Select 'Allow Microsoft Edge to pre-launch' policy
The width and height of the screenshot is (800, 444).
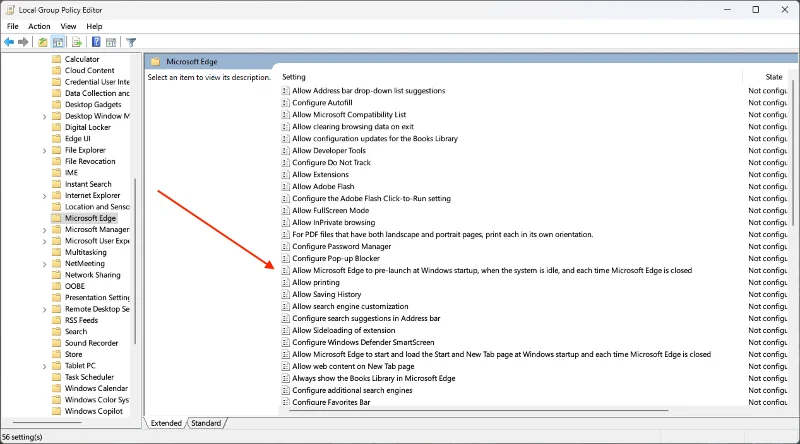click(492, 270)
